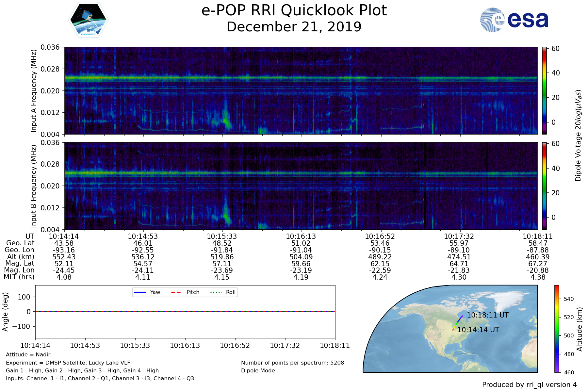This screenshot has height=392, width=588.
Task: Click the red dashed Pitch legend entry
Action: [x=185, y=292]
